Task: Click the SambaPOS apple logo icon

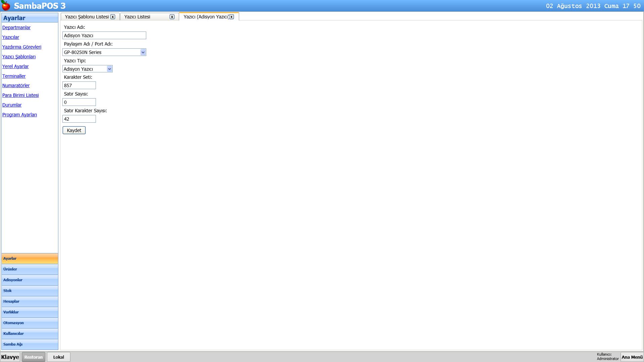Action: click(6, 6)
